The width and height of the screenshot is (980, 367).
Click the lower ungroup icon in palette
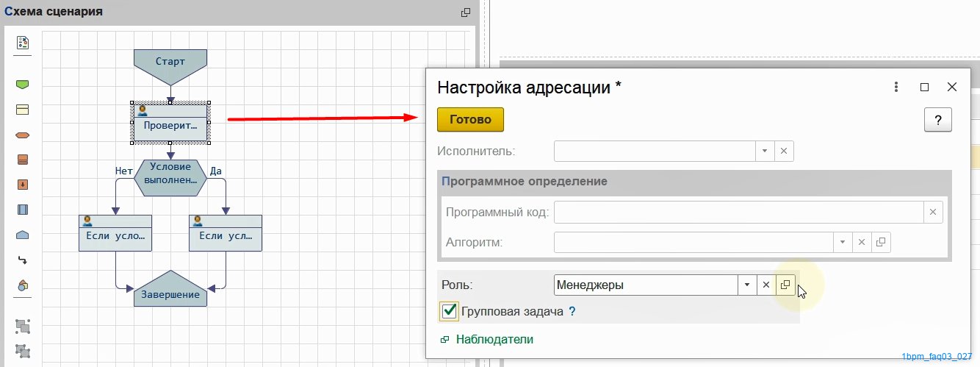(22, 351)
